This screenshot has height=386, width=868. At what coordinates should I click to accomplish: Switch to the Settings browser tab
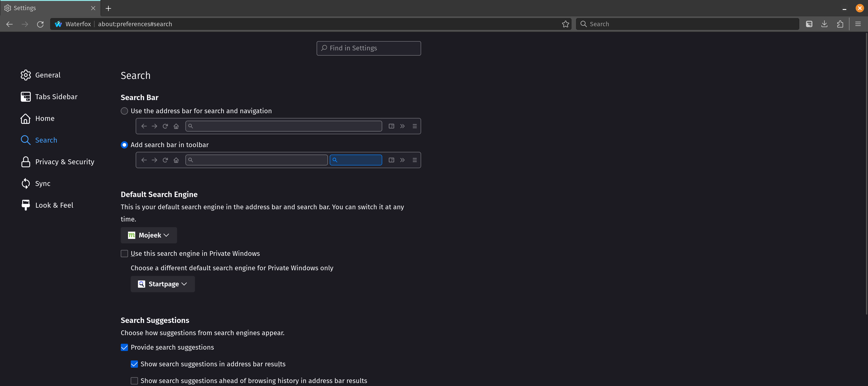[x=50, y=8]
